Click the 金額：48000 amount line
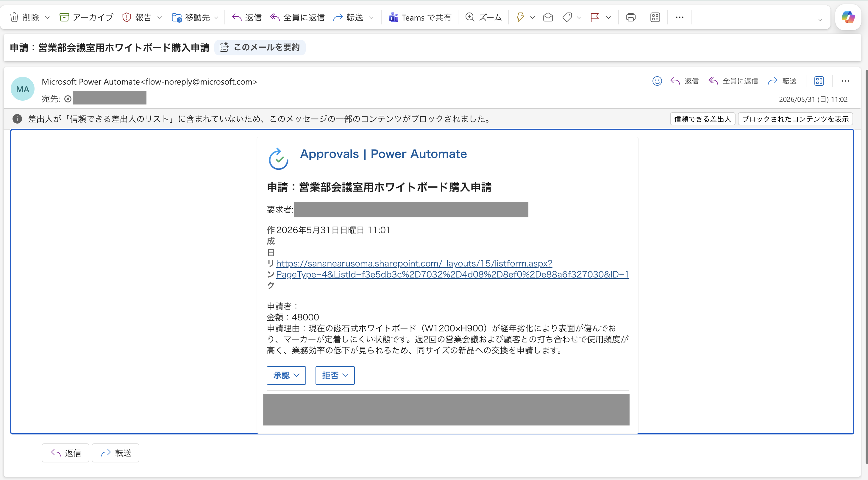868x480 pixels. click(293, 317)
